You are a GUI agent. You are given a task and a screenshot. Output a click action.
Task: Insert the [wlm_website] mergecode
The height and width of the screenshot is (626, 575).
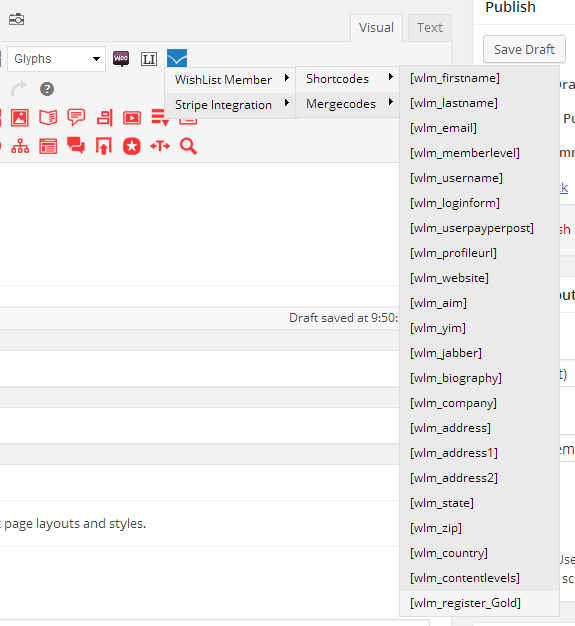(x=479, y=278)
